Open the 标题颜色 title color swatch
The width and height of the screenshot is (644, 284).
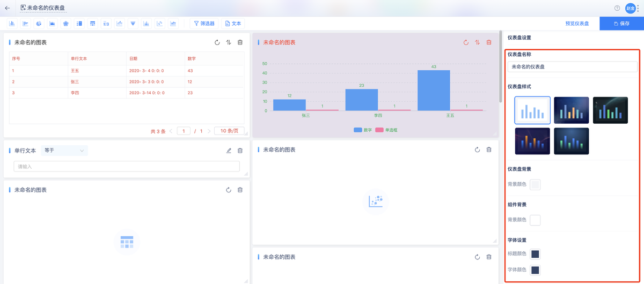(535, 254)
